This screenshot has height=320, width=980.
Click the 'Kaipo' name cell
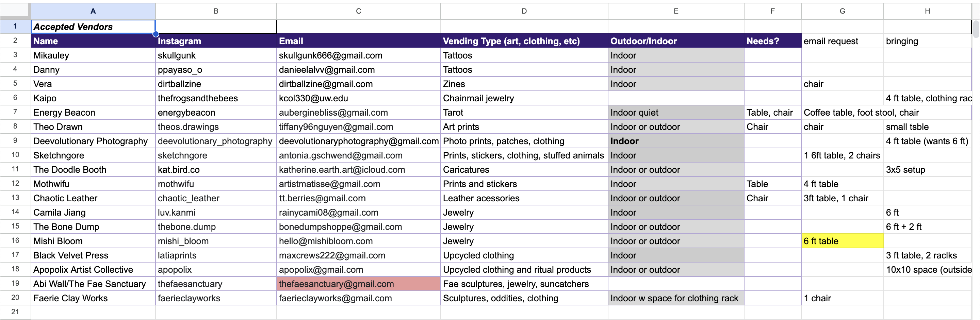93,98
